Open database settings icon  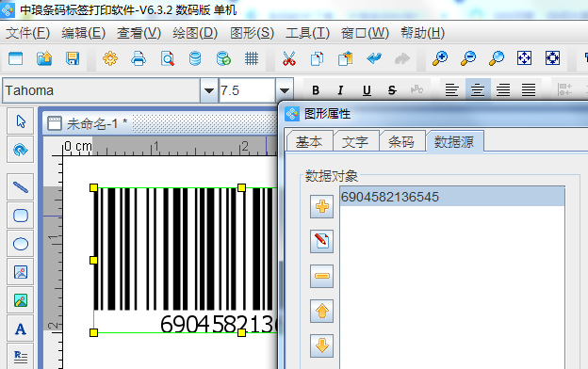tap(195, 58)
